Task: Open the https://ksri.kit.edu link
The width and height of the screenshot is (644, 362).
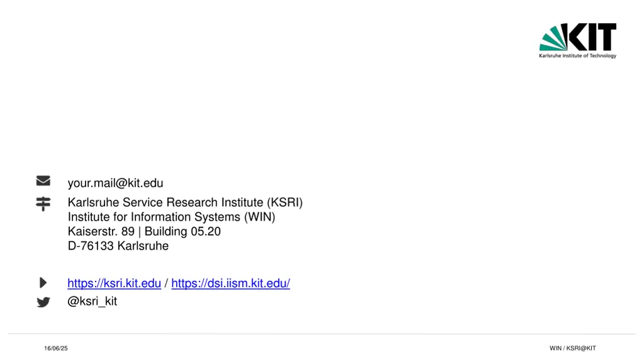Action: (x=114, y=283)
